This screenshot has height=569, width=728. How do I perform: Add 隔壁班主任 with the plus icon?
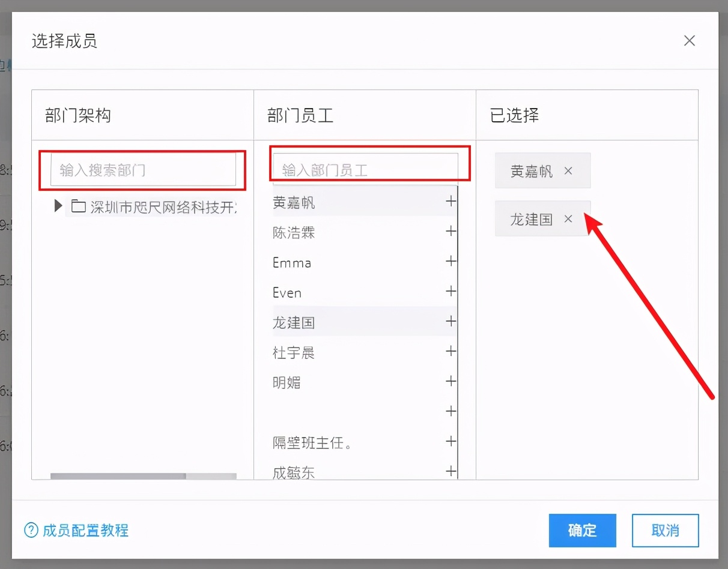[450, 441]
